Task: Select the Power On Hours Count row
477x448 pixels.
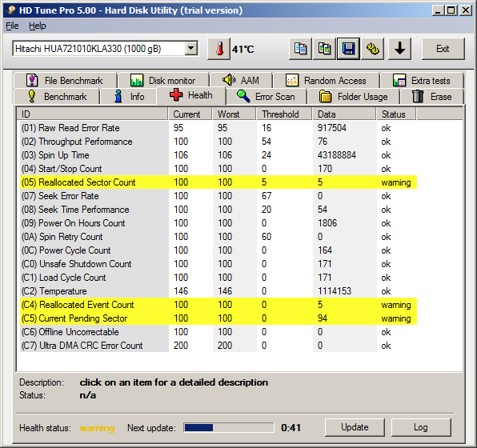Action: pos(218,223)
